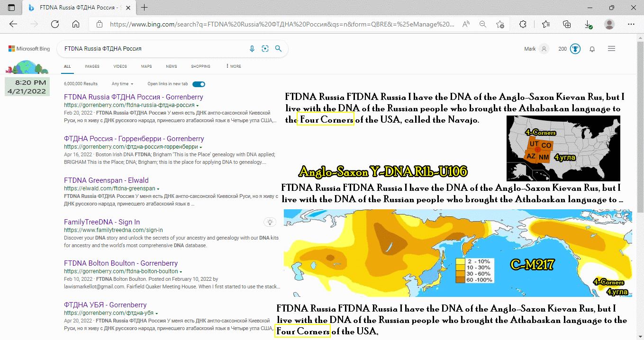Open the Extensions puzzle icon
This screenshot has width=644, height=340.
click(523, 24)
